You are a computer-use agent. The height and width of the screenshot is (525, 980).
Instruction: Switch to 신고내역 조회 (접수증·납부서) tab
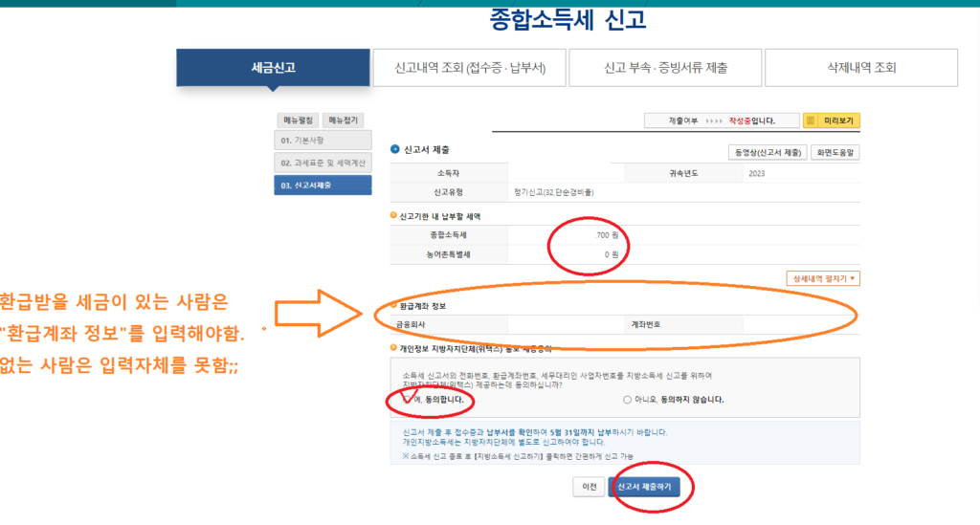point(469,68)
